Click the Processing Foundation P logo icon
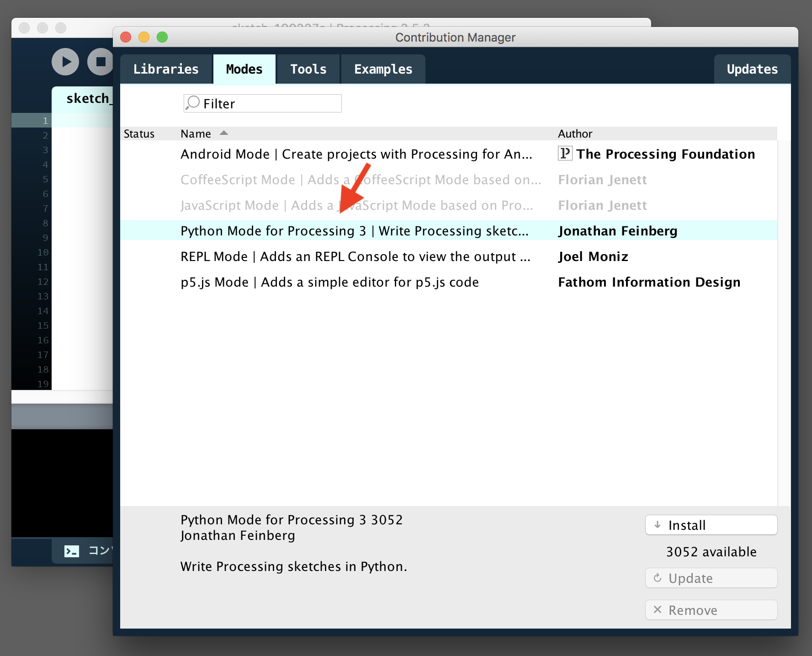The height and width of the screenshot is (656, 812). coord(565,153)
